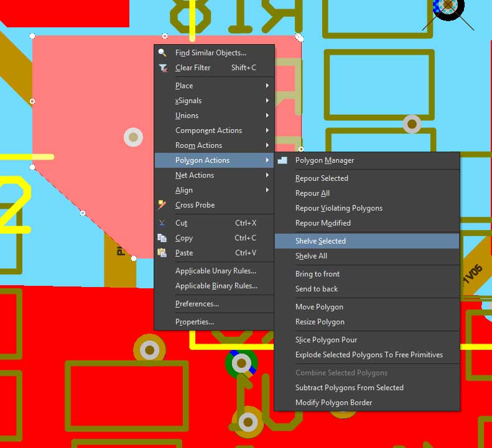This screenshot has width=492, height=448.
Task: Click the Polygon Manager icon
Action: (283, 160)
